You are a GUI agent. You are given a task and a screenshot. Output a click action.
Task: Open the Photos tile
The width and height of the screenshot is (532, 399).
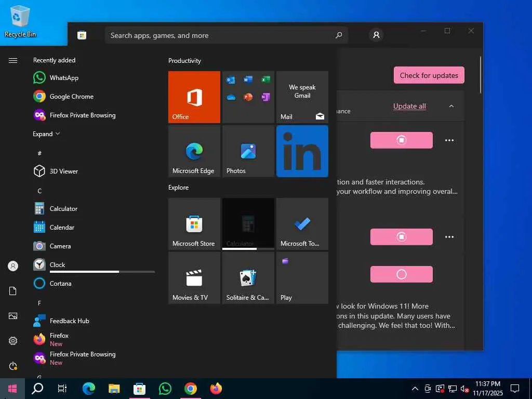tap(248, 151)
